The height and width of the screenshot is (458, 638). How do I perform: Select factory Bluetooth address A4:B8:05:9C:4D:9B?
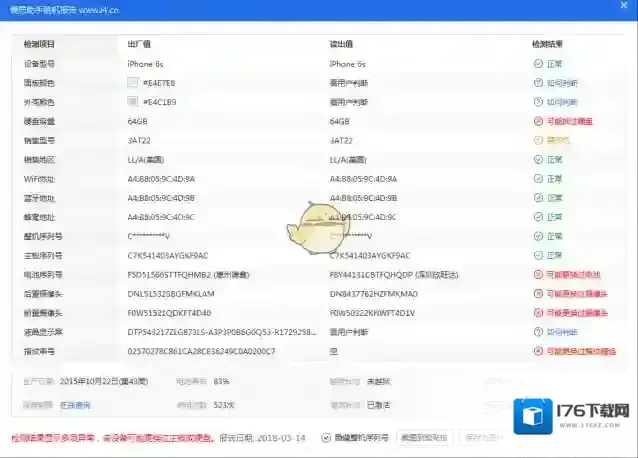tap(161, 198)
